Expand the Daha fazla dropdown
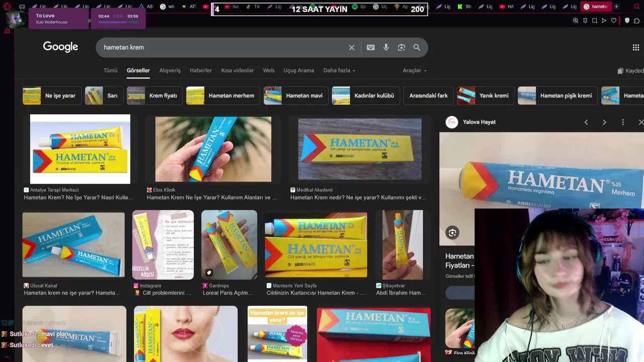Screen dimensions: 644x362 (339, 70)
